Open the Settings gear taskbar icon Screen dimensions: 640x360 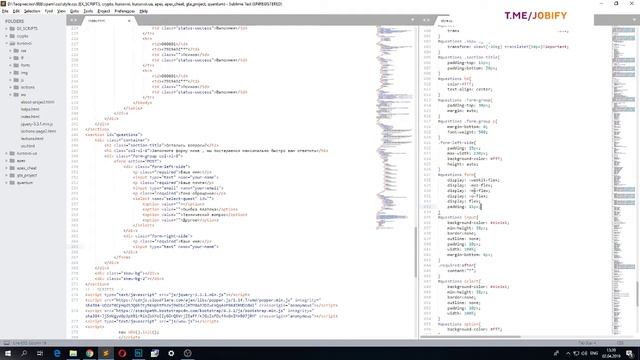point(171,353)
